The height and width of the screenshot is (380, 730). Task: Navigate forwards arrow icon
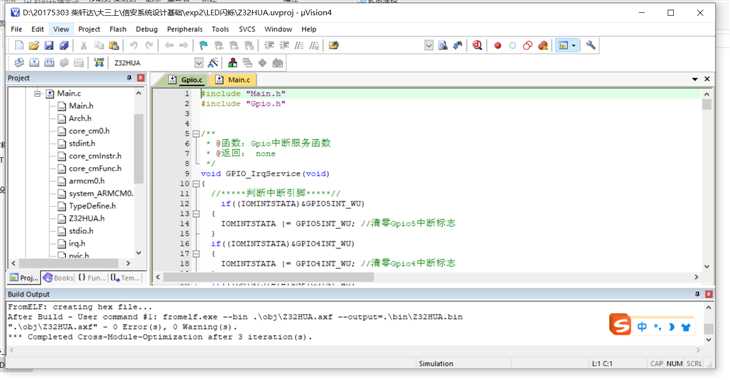[184, 46]
